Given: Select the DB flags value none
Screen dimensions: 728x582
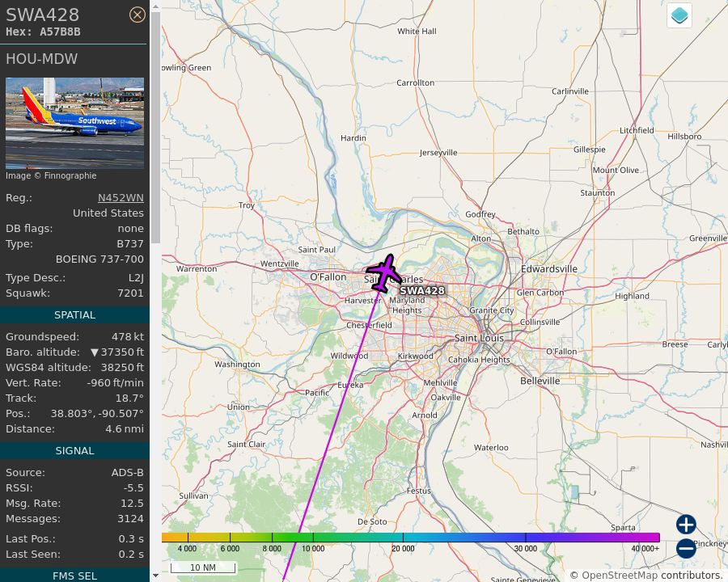Looking at the screenshot, I should (130, 228).
